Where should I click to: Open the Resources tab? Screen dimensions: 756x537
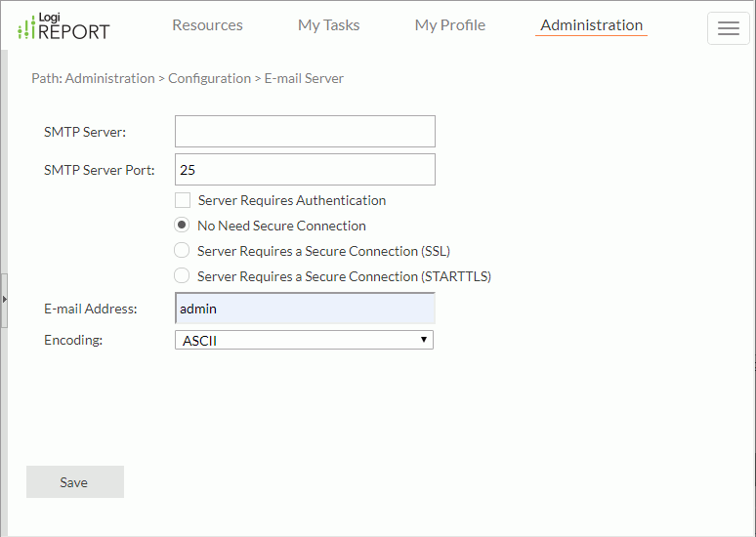pos(207,25)
